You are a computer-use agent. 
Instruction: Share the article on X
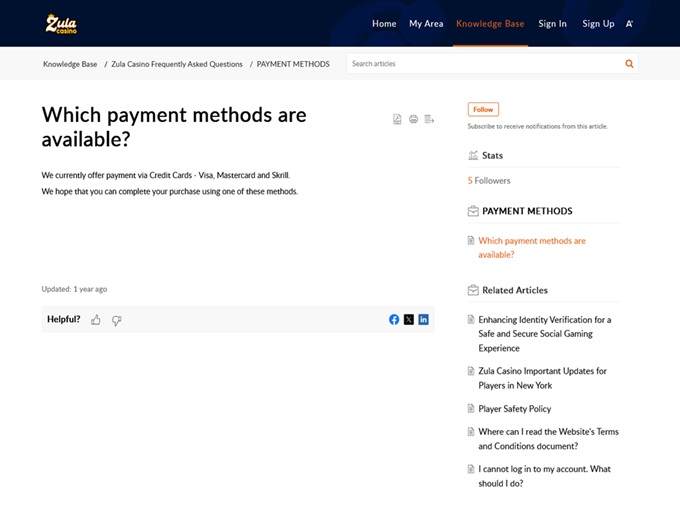tap(409, 320)
